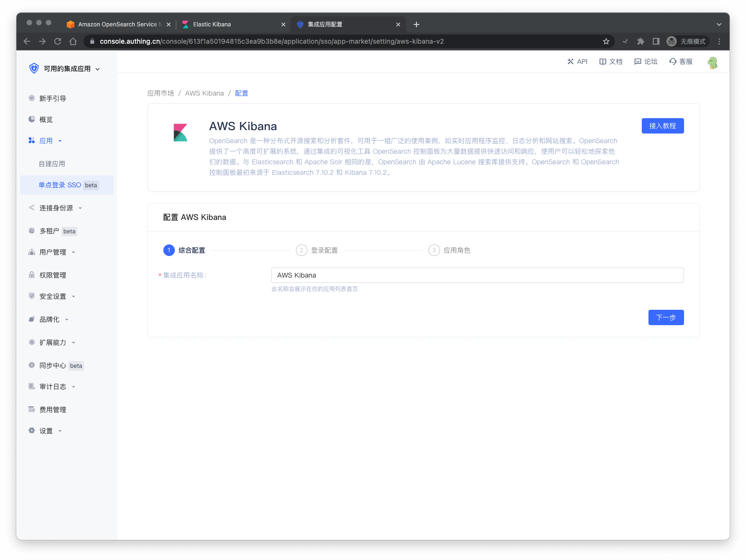Click the 下一步 button

[666, 317]
